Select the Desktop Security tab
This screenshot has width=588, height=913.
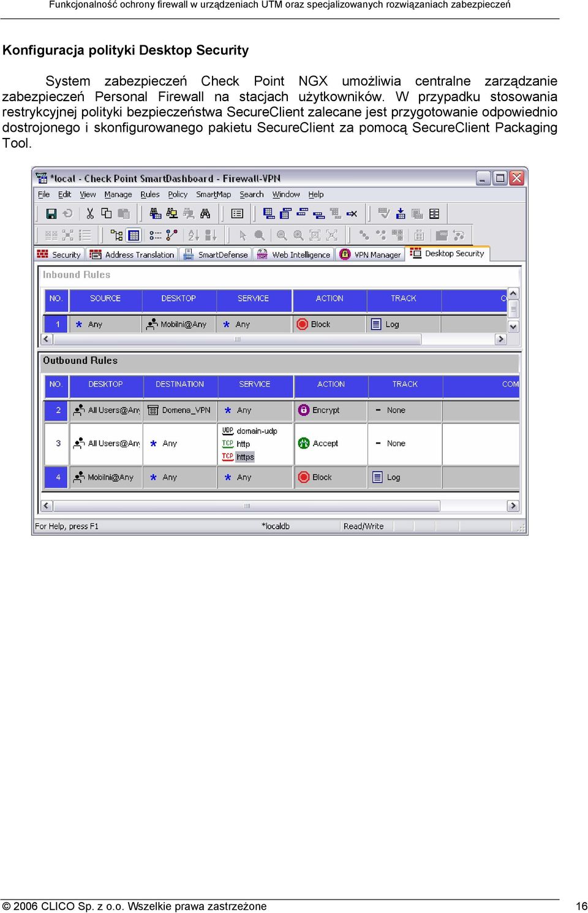click(448, 253)
